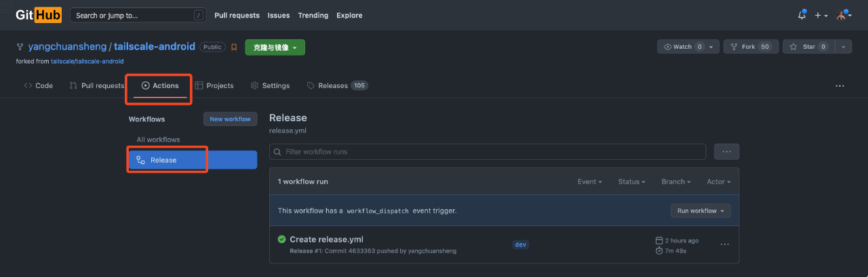868x277 pixels.
Task: Open the three-dot menu beside the filter box
Action: (726, 152)
